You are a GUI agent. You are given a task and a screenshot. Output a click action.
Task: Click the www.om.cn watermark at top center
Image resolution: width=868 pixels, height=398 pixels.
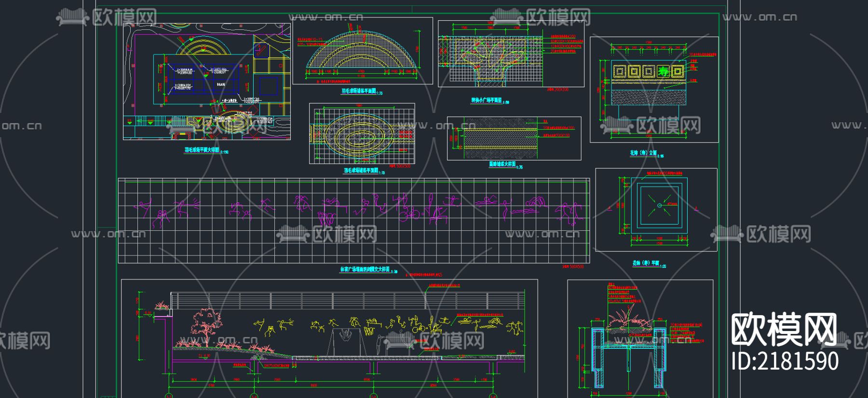pyautogui.click(x=326, y=17)
